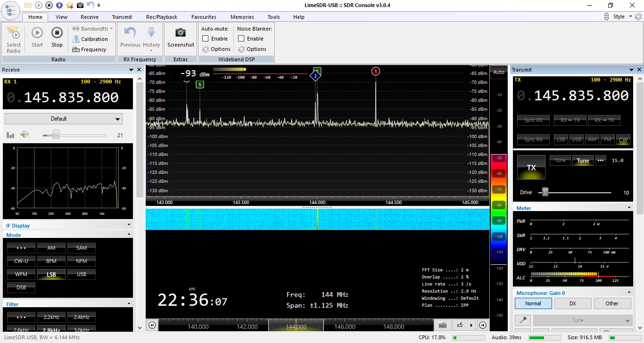Select the USB receive mode
The width and height of the screenshot is (644, 343).
(x=82, y=274)
